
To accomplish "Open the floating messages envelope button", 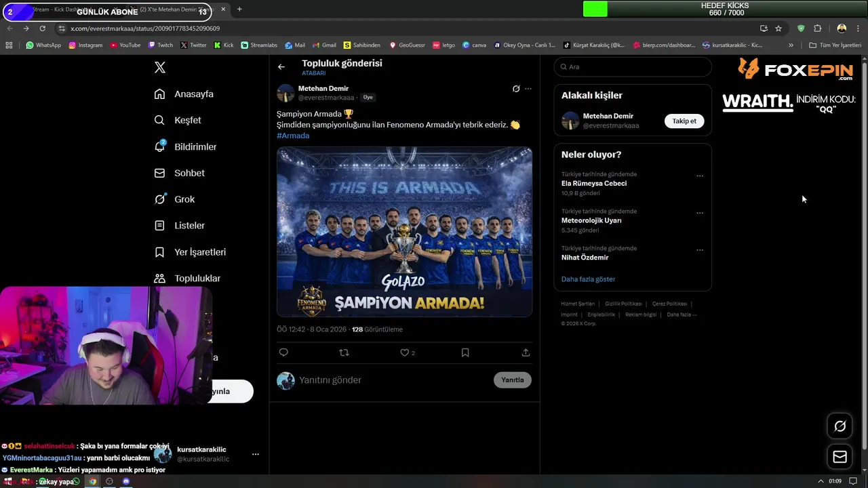I will click(840, 457).
